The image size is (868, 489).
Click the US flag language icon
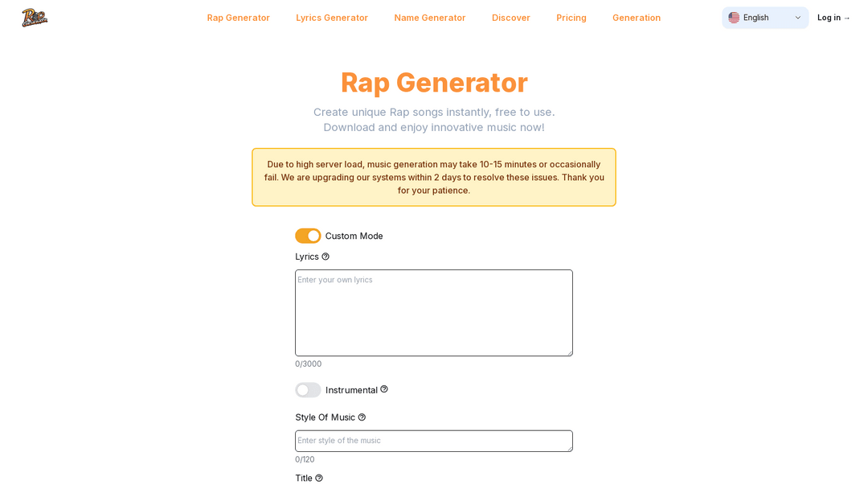point(734,18)
